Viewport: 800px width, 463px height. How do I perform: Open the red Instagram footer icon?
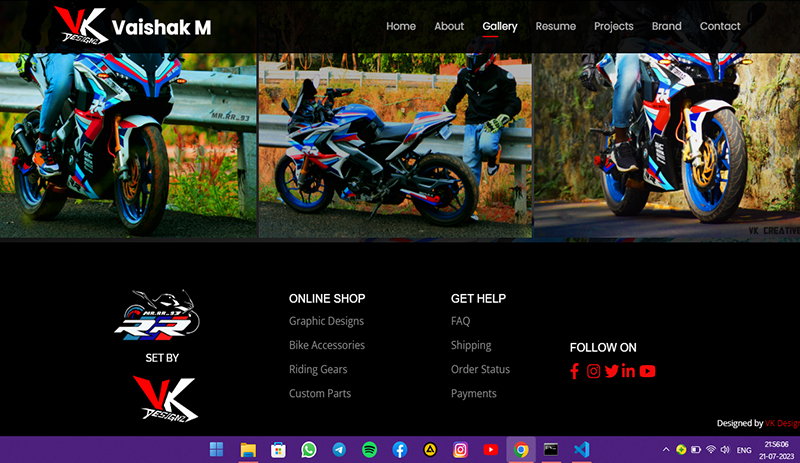click(x=593, y=371)
